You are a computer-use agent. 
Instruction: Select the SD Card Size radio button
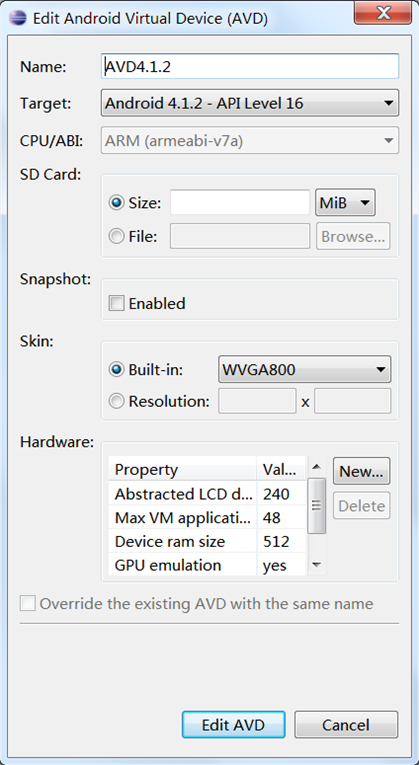118,203
